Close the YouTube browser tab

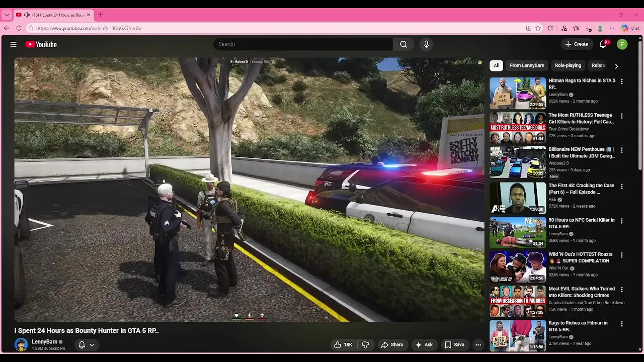[89, 15]
